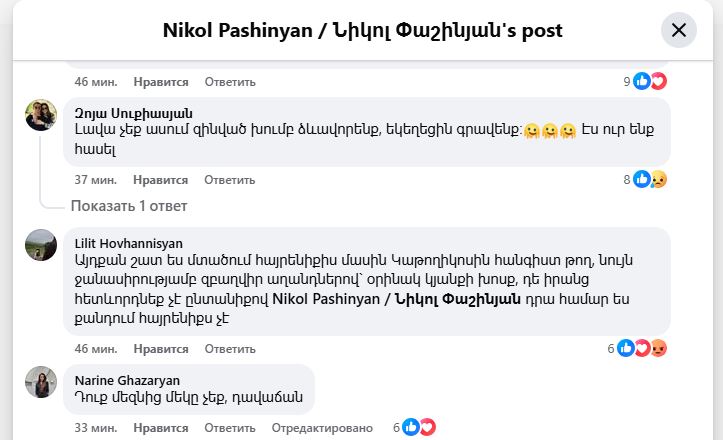Click Ответить under Lilit Hovhannisyan's comment
The width and height of the screenshot is (723, 440).
(230, 349)
